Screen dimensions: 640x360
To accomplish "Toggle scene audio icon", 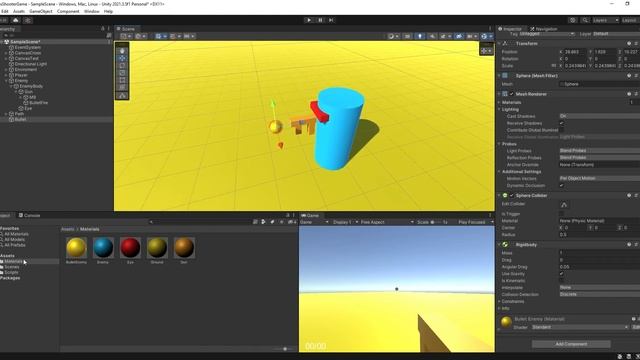I will point(432,36).
